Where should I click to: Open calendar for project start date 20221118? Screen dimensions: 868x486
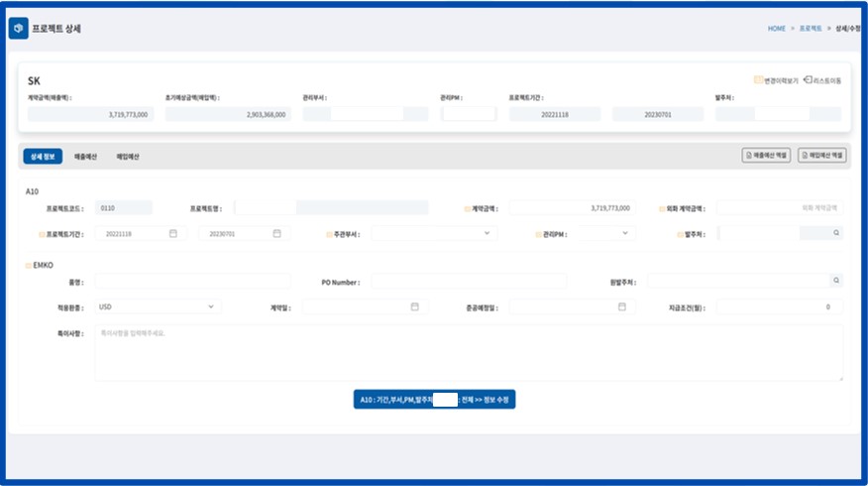(x=172, y=233)
